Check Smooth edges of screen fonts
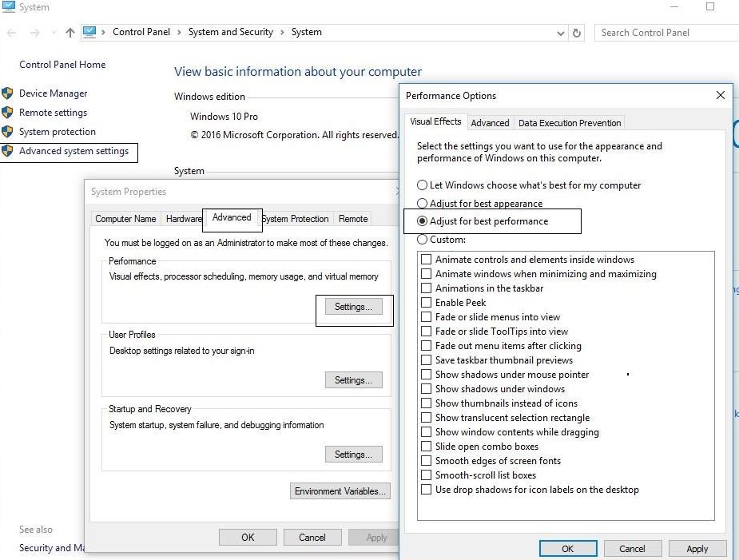 tap(427, 461)
